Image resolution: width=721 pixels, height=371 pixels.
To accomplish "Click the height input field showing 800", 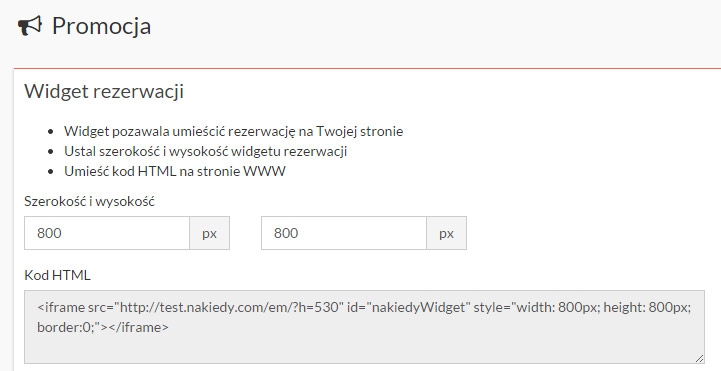I will tap(344, 233).
